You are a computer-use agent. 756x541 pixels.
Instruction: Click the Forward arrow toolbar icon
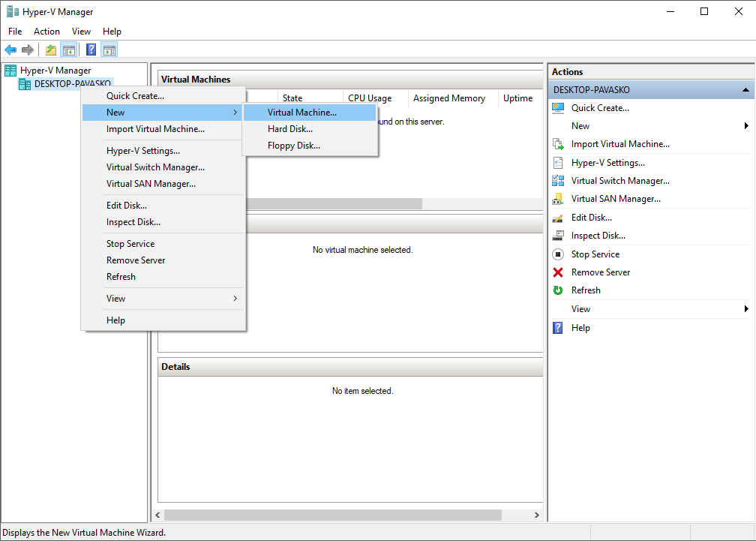coord(28,50)
